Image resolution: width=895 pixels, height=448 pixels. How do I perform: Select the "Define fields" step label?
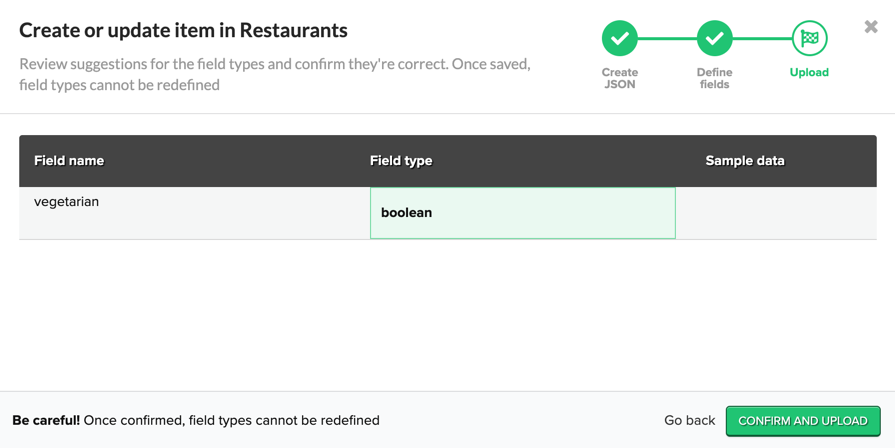click(714, 78)
